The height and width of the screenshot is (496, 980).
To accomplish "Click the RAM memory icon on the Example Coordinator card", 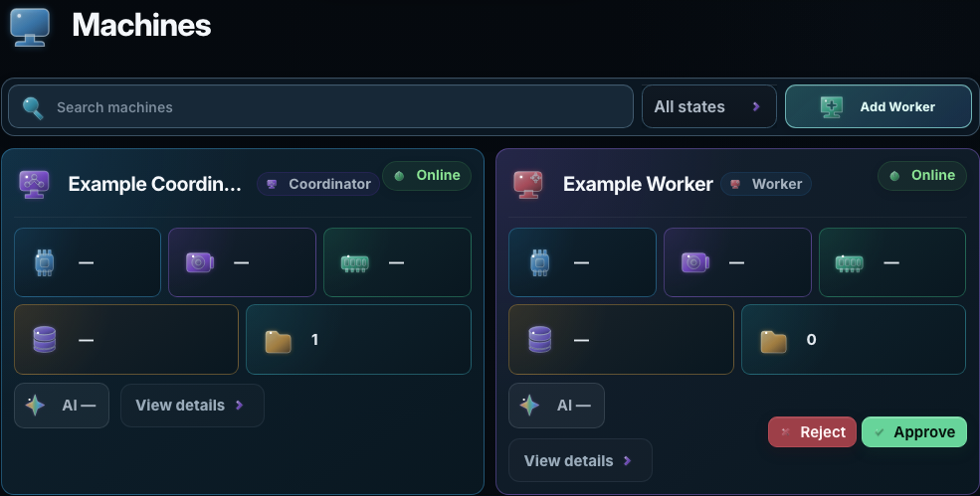I will click(x=354, y=262).
